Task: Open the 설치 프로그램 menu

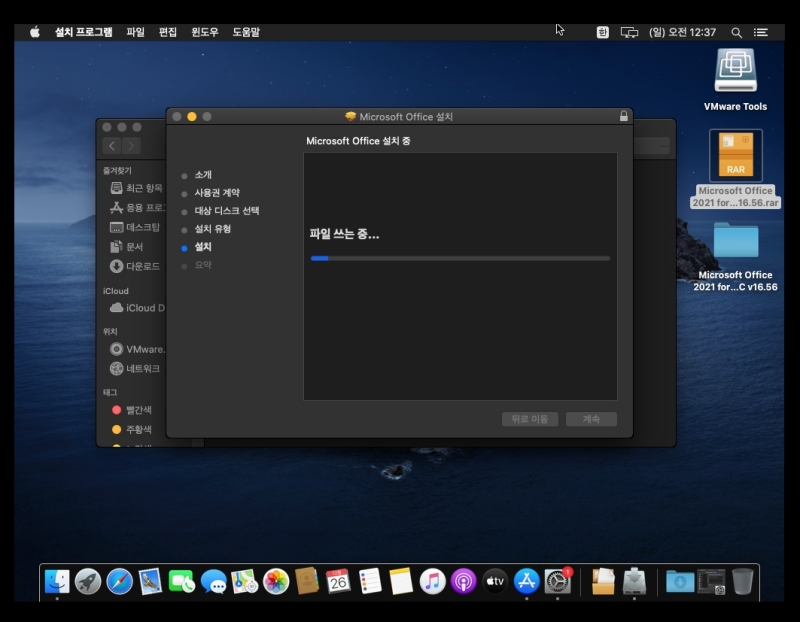Action: [x=84, y=32]
